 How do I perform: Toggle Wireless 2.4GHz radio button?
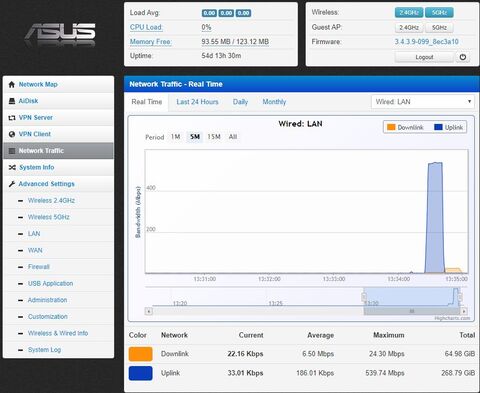point(409,13)
